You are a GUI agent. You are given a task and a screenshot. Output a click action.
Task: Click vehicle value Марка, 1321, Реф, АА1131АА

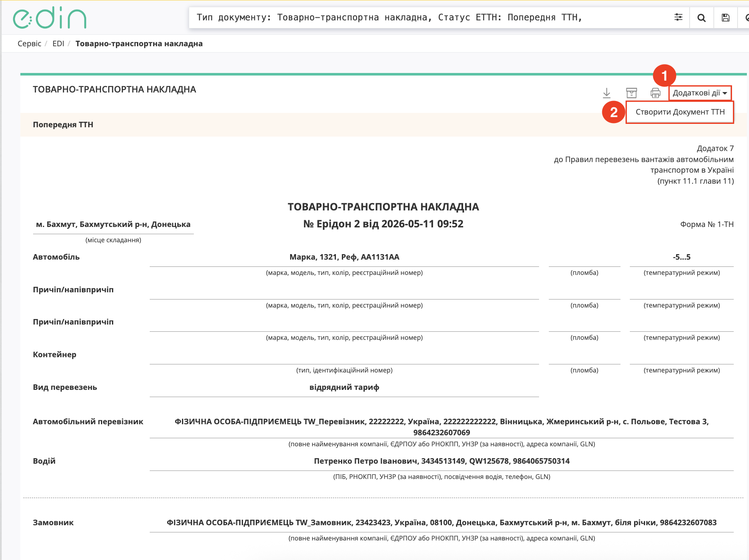click(344, 257)
